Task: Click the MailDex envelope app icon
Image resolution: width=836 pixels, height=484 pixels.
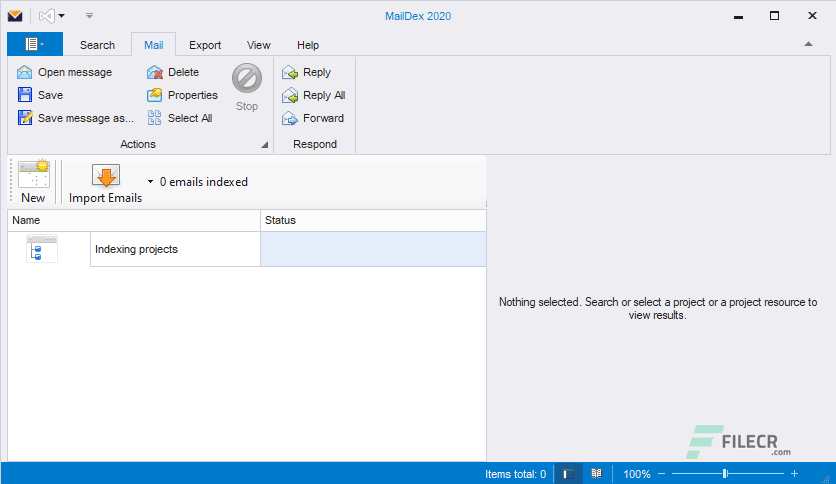Action: 15,15
